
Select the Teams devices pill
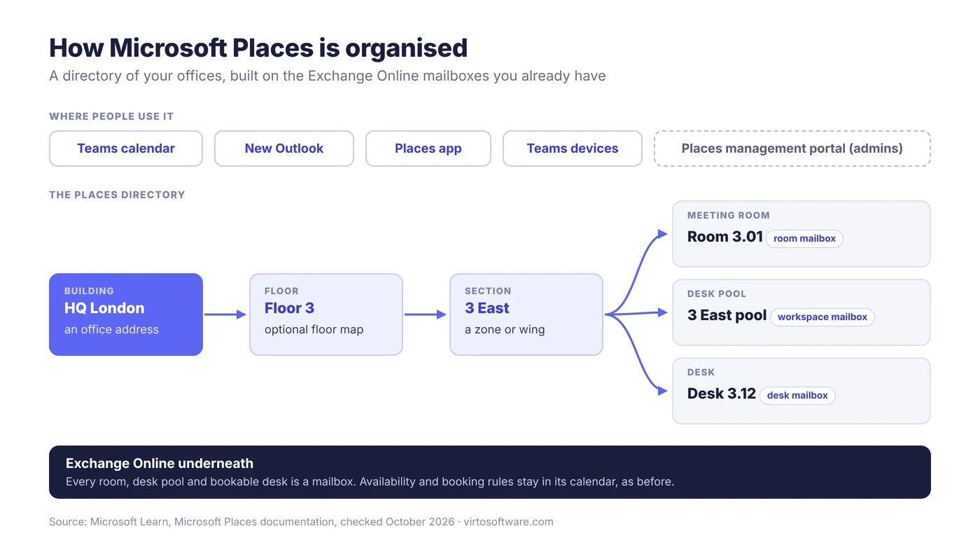click(x=573, y=149)
